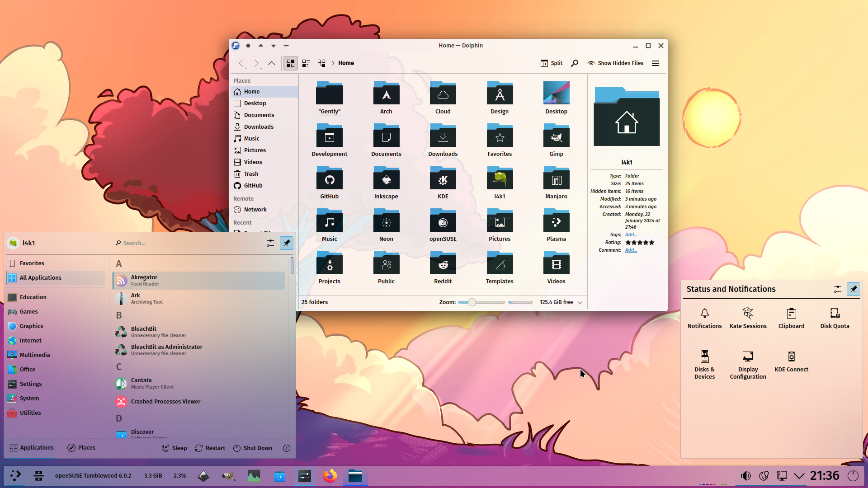Expand the free space dropdown in status bar
Screen dimensions: 868x488
(580, 302)
